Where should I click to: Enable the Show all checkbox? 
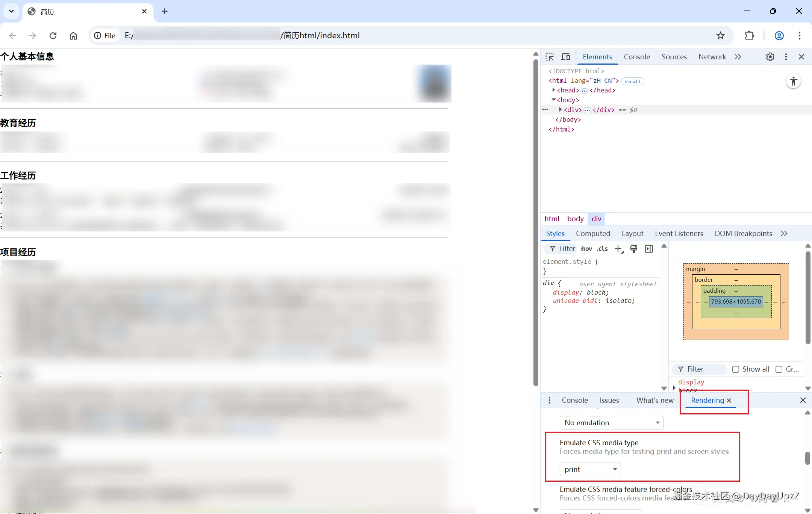pyautogui.click(x=736, y=369)
